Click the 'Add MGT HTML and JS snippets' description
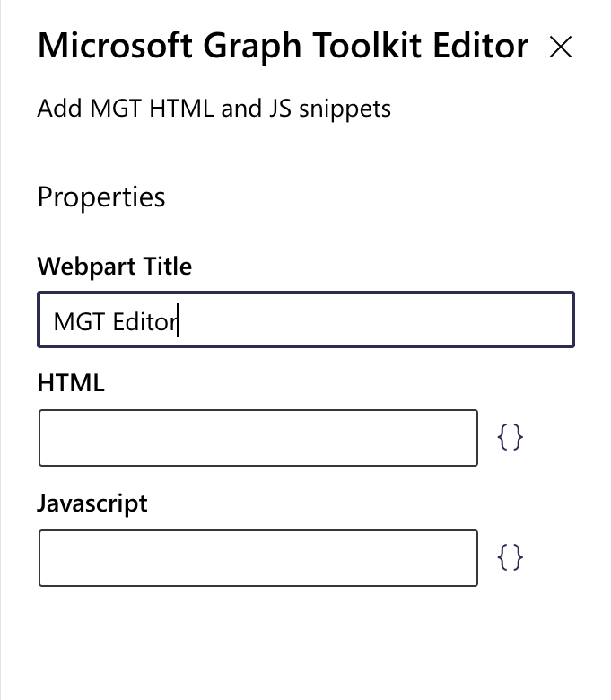The height and width of the screenshot is (700, 611). tap(214, 109)
